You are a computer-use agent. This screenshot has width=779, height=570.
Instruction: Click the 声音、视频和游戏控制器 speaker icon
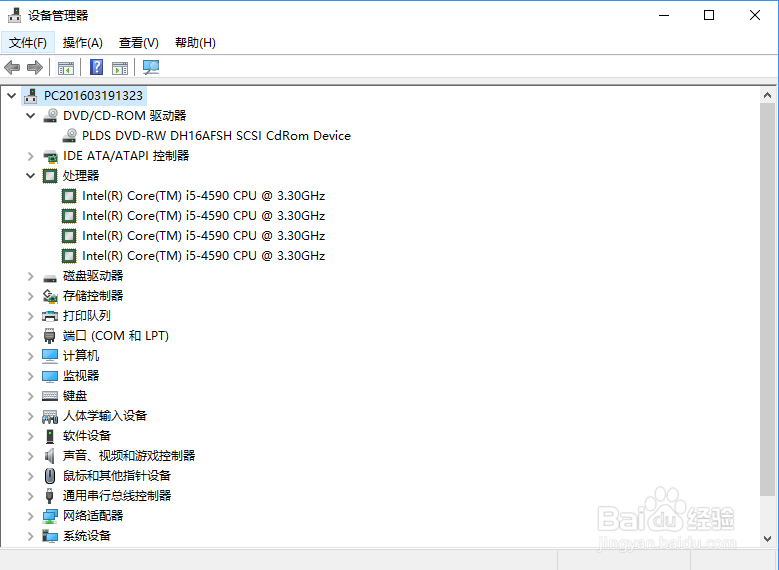[50, 456]
